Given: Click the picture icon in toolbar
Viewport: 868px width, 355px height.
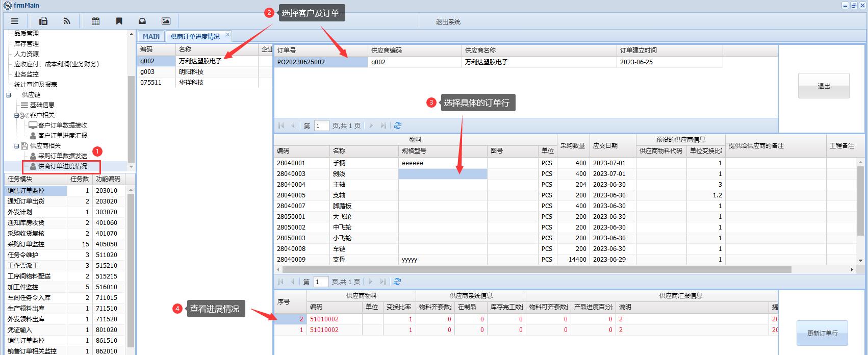Looking at the screenshot, I should point(166,21).
